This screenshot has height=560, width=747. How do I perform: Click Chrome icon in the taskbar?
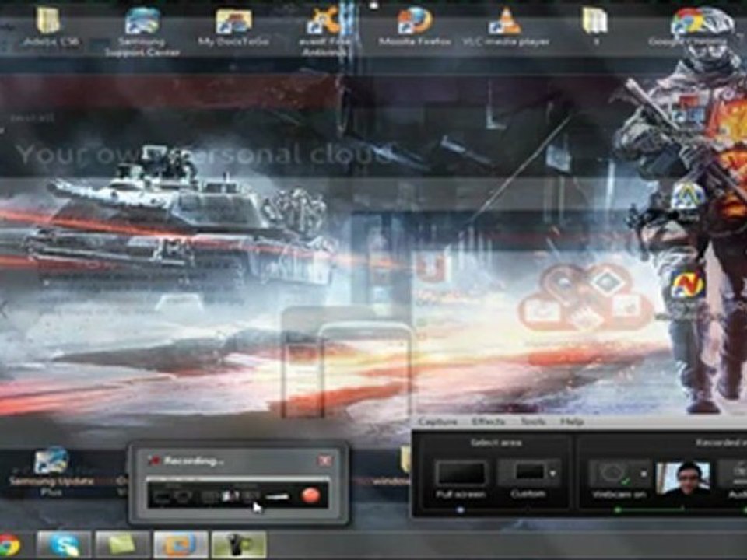(x=9, y=545)
